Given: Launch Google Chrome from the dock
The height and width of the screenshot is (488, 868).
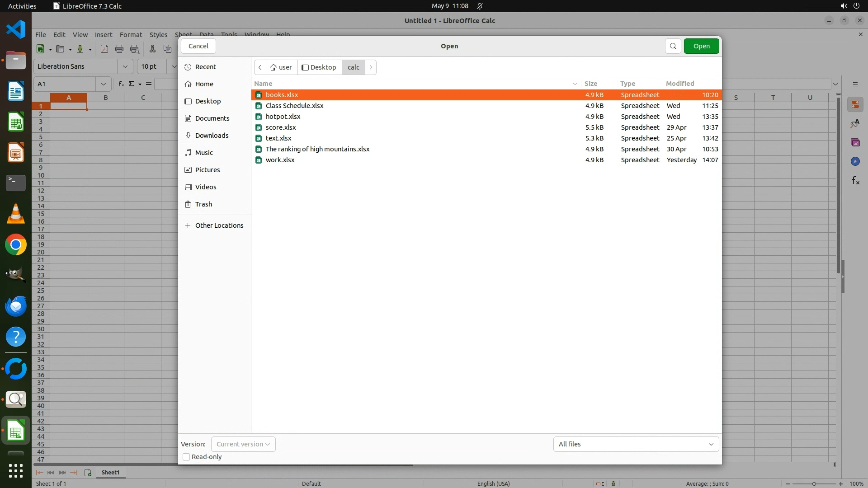Looking at the screenshot, I should pyautogui.click(x=16, y=245).
